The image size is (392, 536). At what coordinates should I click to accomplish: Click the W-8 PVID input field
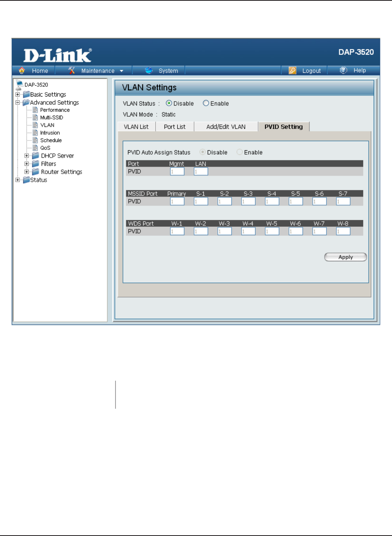tap(343, 231)
